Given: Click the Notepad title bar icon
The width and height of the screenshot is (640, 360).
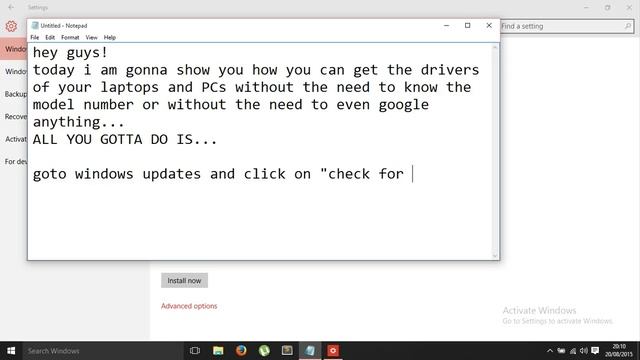Looking at the screenshot, I should [x=35, y=25].
